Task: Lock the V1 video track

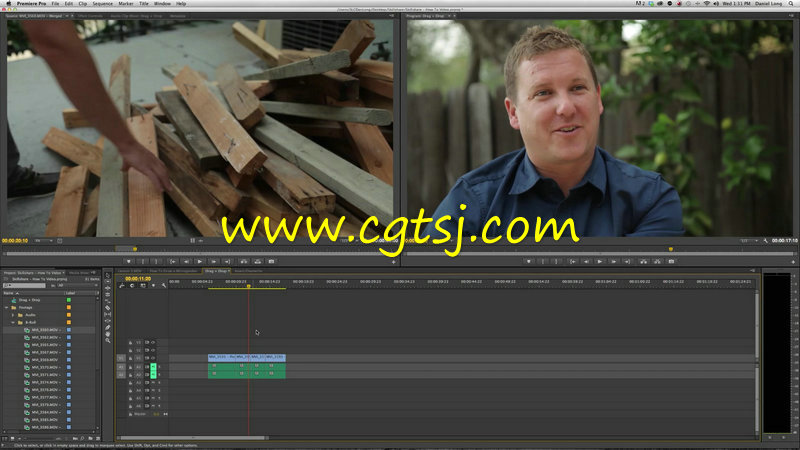Action: (131, 358)
